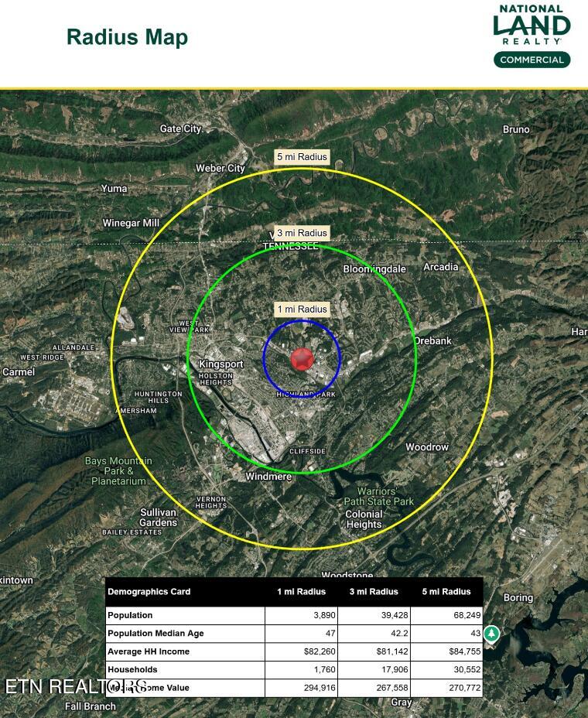
Task: Click the 5 mi Radius column header
Action: (446, 592)
